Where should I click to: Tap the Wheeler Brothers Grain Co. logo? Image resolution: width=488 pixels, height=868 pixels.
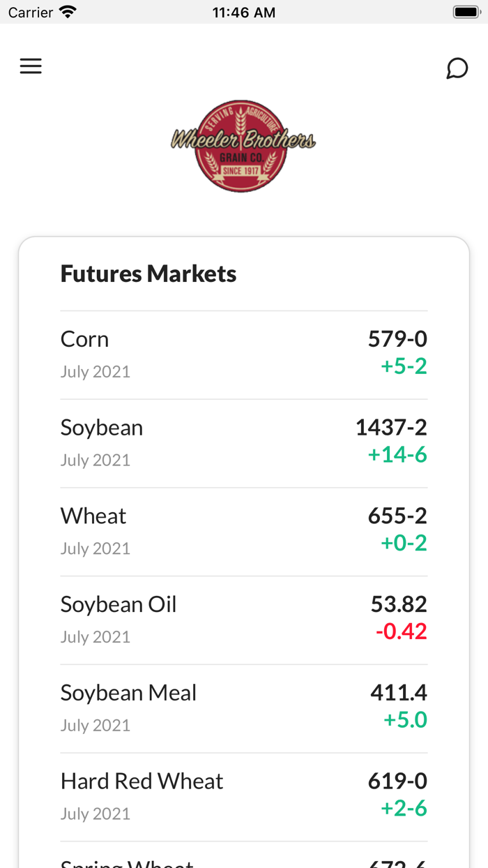(243, 146)
